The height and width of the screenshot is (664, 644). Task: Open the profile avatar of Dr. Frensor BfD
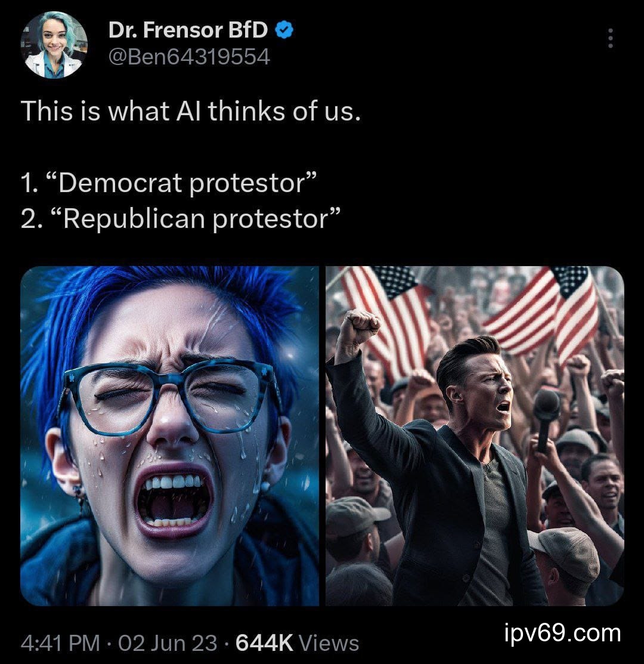tap(54, 45)
